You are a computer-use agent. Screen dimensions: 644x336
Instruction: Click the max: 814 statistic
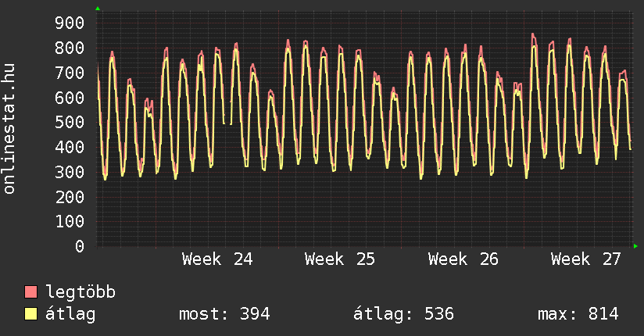coord(578,314)
